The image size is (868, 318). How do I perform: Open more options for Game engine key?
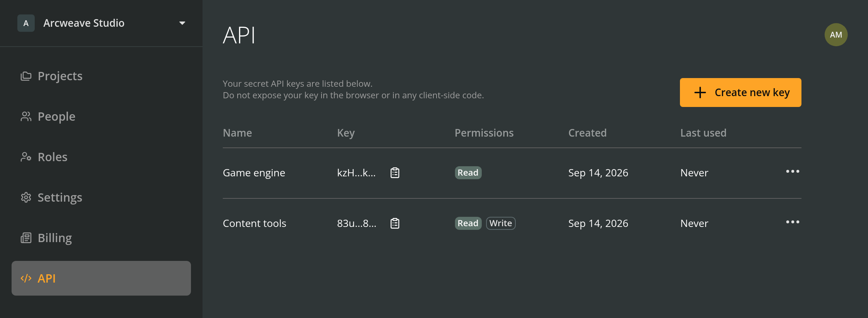(x=793, y=171)
